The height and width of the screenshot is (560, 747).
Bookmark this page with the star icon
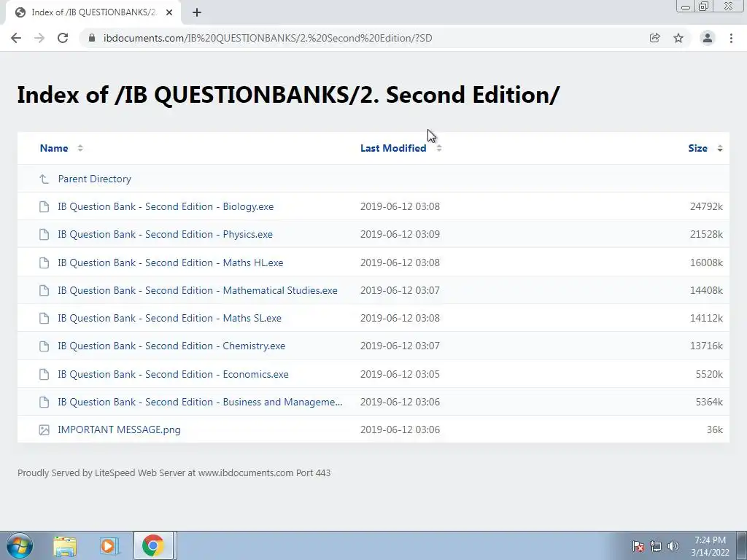click(678, 38)
